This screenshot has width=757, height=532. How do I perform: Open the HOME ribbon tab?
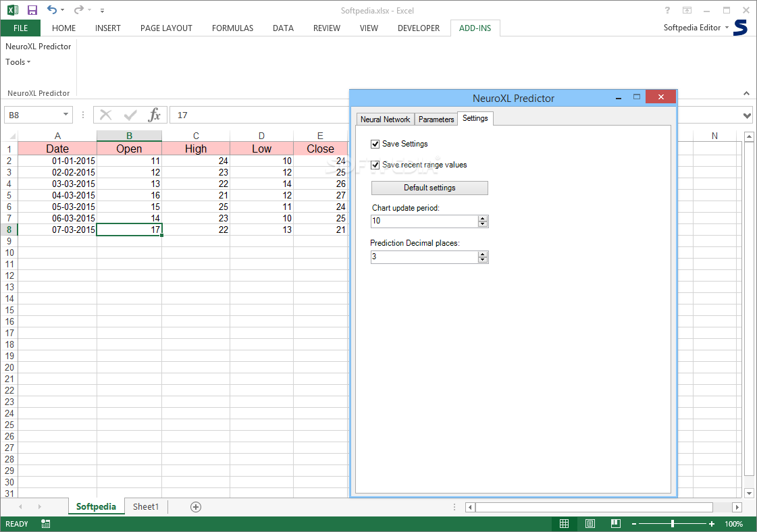pyautogui.click(x=63, y=28)
